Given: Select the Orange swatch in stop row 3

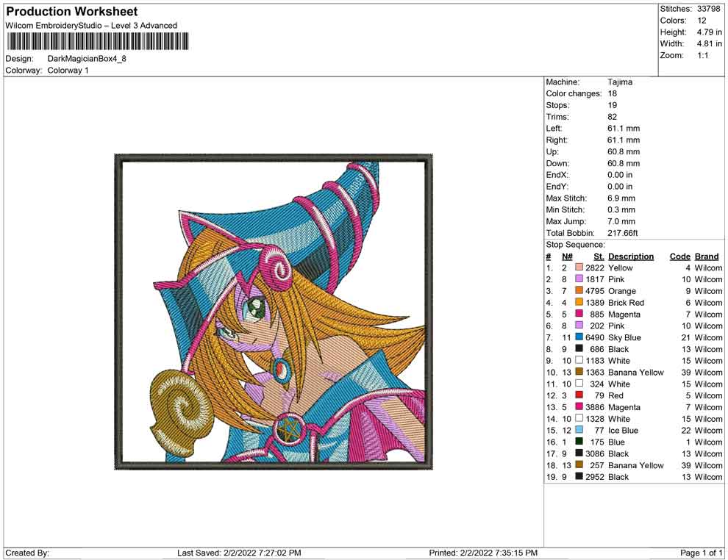Looking at the screenshot, I should click(579, 290).
